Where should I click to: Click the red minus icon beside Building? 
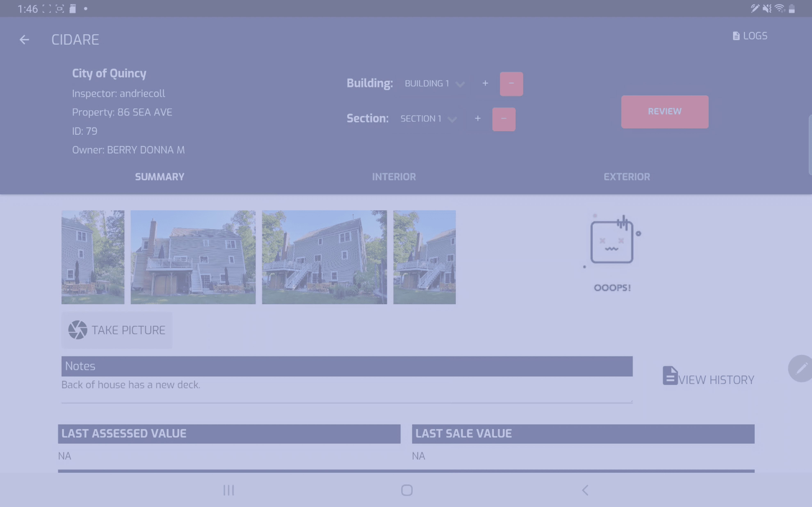511,84
